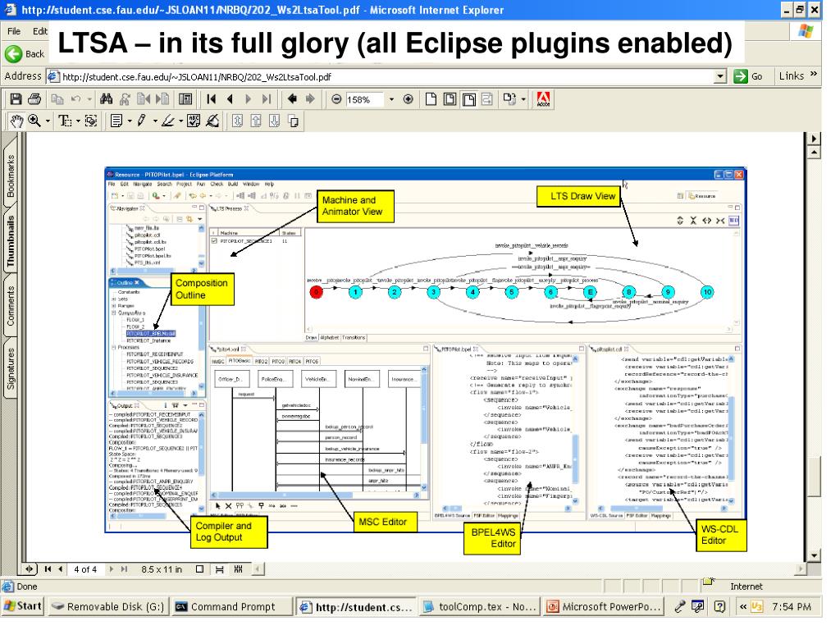Screen dimensions: 840x630
Task: Select the Zoom In magnifier tool
Action: 34,121
